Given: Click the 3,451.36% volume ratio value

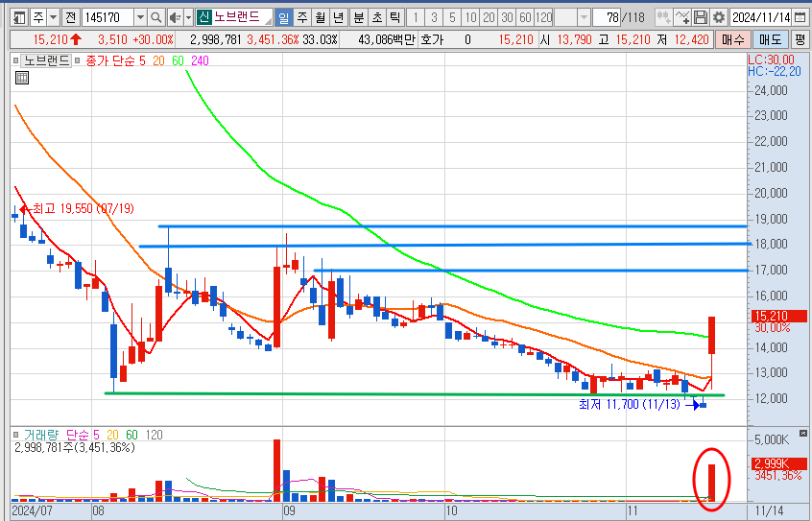Looking at the screenshot, I should (273, 40).
